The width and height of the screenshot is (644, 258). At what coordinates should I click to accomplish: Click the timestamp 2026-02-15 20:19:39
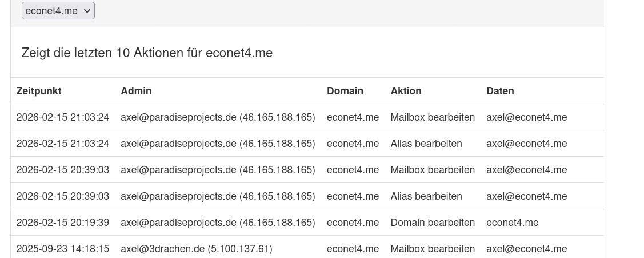[62, 223]
